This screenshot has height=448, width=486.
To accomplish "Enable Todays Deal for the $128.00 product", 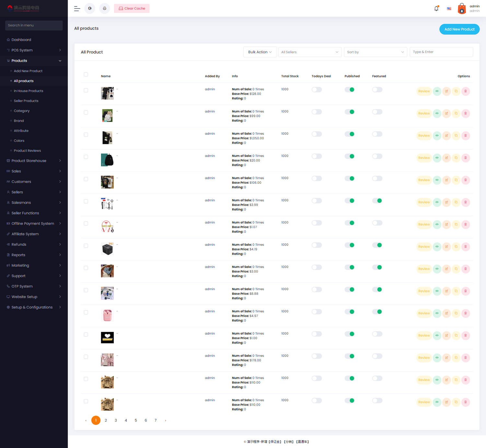I will pyautogui.click(x=317, y=90).
